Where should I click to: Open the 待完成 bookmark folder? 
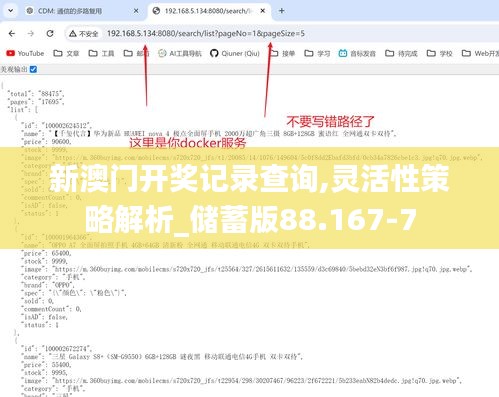(401, 53)
